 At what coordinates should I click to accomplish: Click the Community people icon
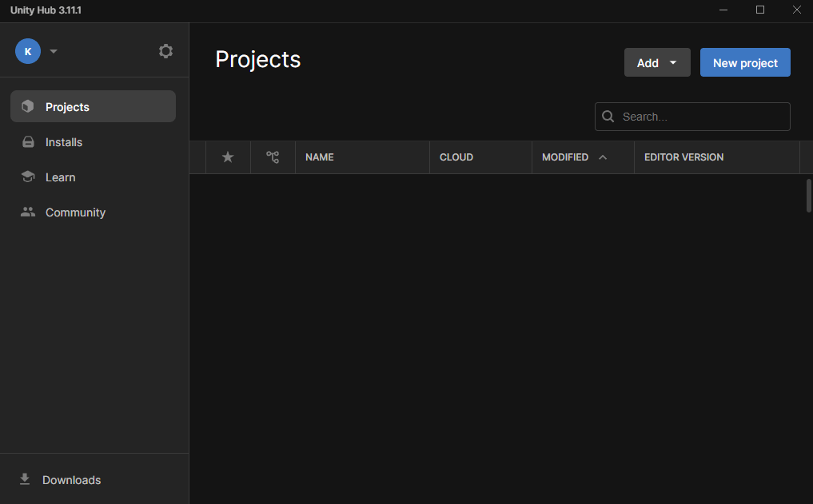28,212
